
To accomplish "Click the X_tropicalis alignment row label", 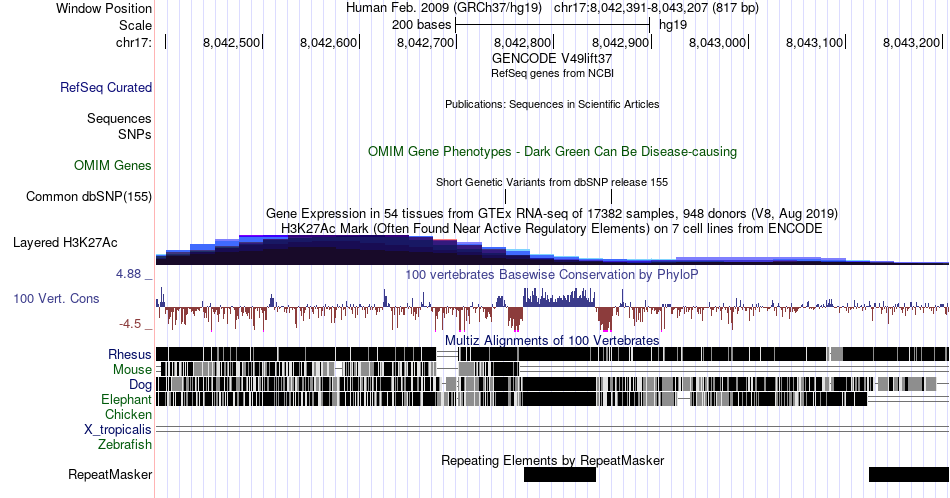I will [118, 430].
